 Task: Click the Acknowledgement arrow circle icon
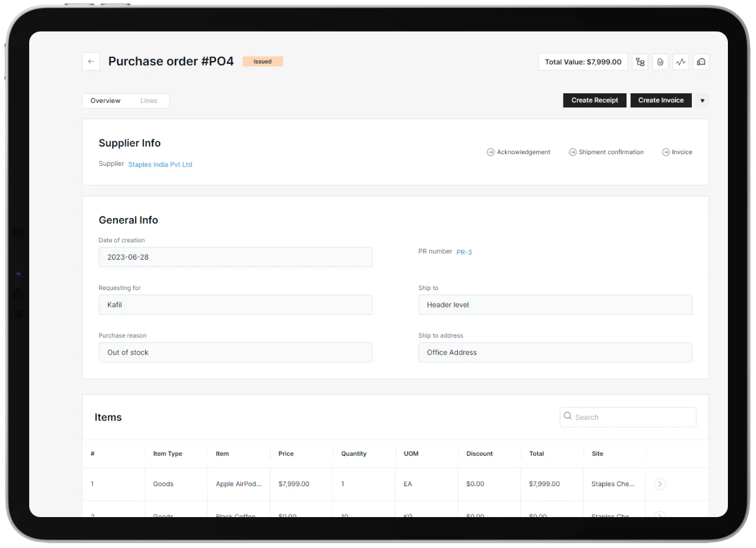point(490,152)
